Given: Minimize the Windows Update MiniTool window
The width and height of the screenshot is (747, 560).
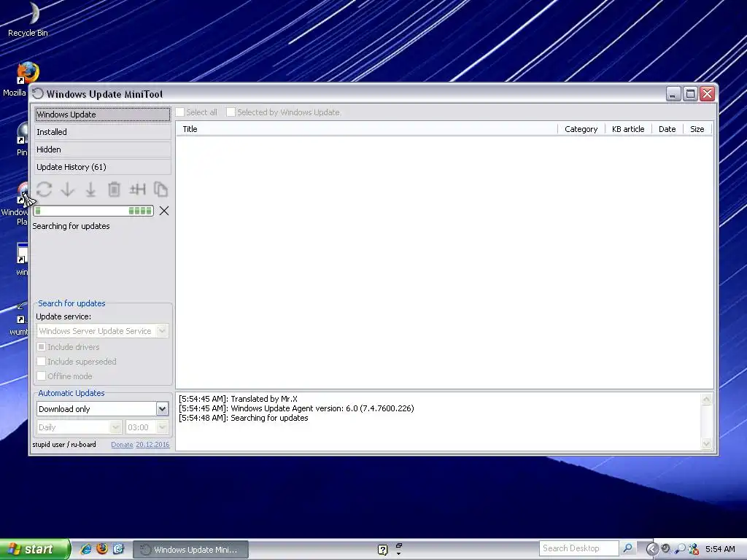Looking at the screenshot, I should pos(673,94).
